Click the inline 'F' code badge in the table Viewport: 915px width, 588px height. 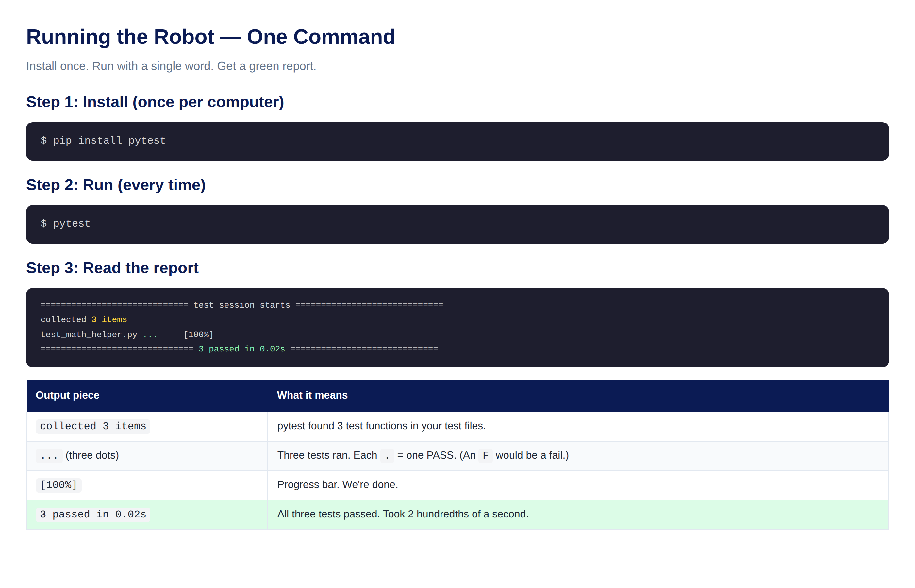tap(485, 456)
